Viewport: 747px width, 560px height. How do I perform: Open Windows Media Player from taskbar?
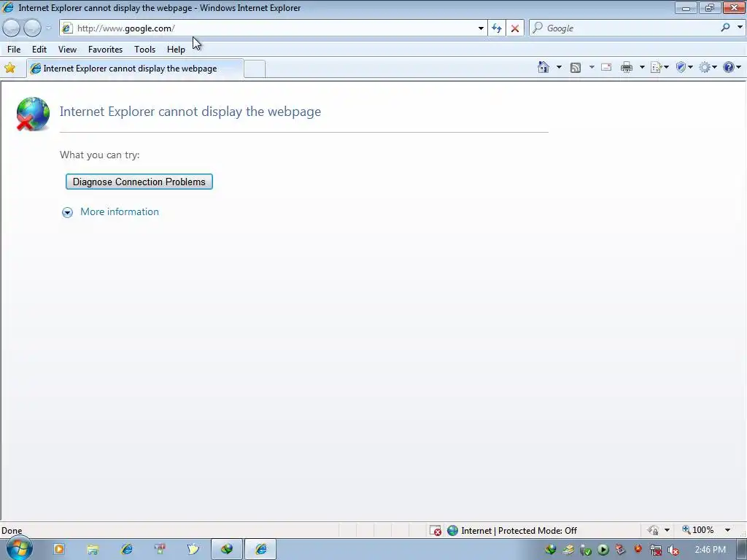click(58, 549)
